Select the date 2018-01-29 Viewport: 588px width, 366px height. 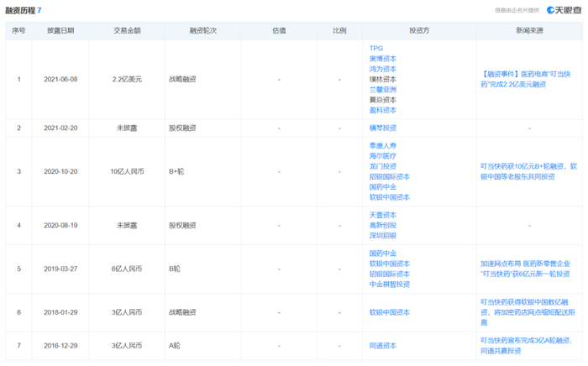(x=60, y=312)
